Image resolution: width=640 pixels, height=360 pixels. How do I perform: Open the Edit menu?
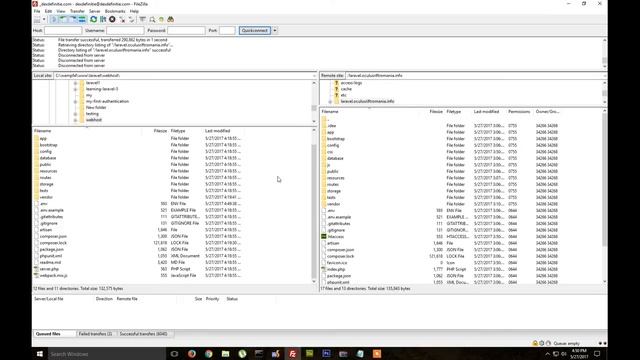click(x=48, y=11)
